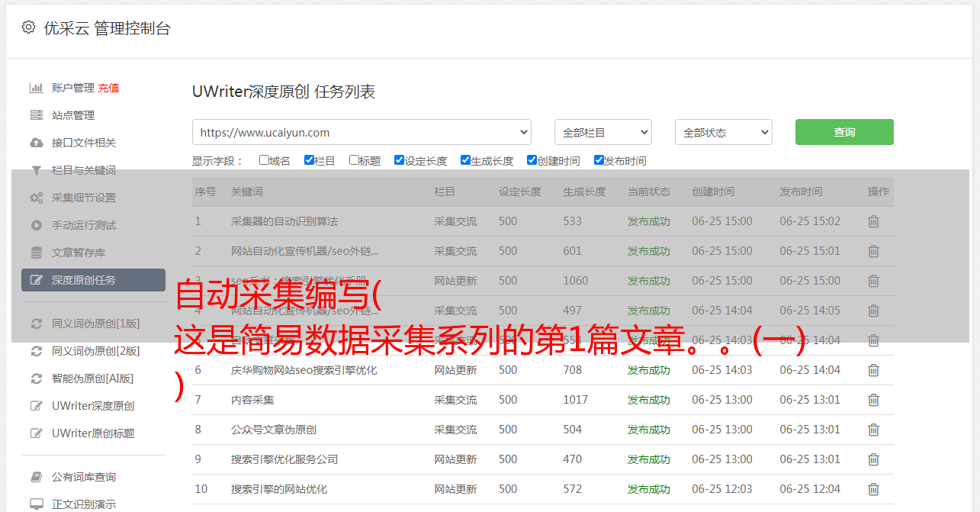Click the cloud upload icon for 接口文件相关
Screen dimensions: 980x512
pyautogui.click(x=36, y=143)
